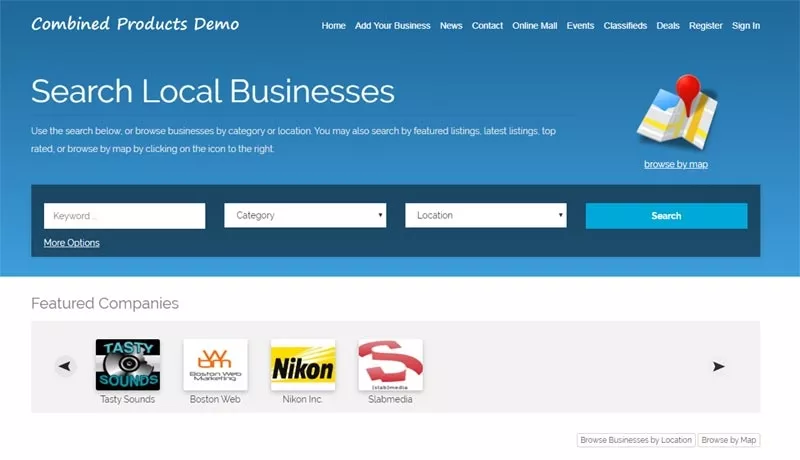This screenshot has width=800, height=460.
Task: Click the map pin browse icon
Action: pyautogui.click(x=675, y=112)
